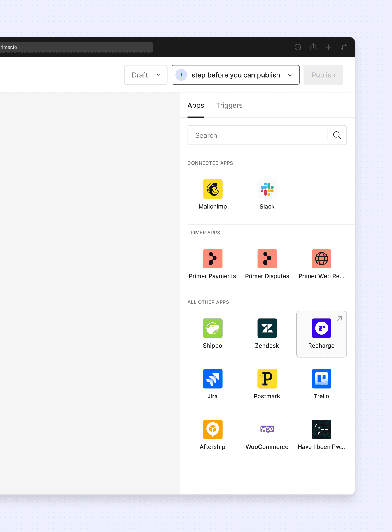Switch to the Apps tab

click(196, 105)
